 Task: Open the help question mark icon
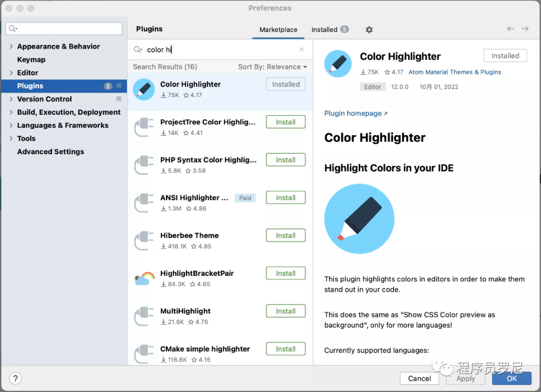coord(15,378)
